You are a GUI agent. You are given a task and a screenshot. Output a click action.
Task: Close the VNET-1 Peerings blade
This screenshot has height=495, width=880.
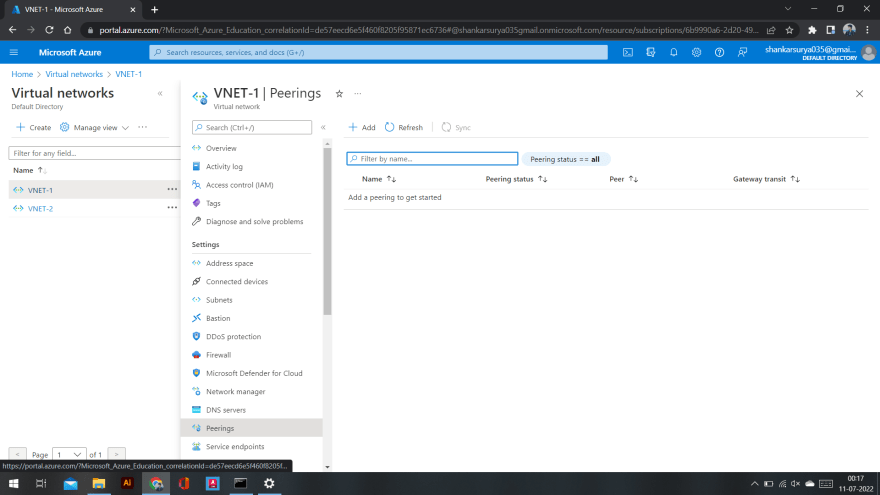(x=859, y=94)
